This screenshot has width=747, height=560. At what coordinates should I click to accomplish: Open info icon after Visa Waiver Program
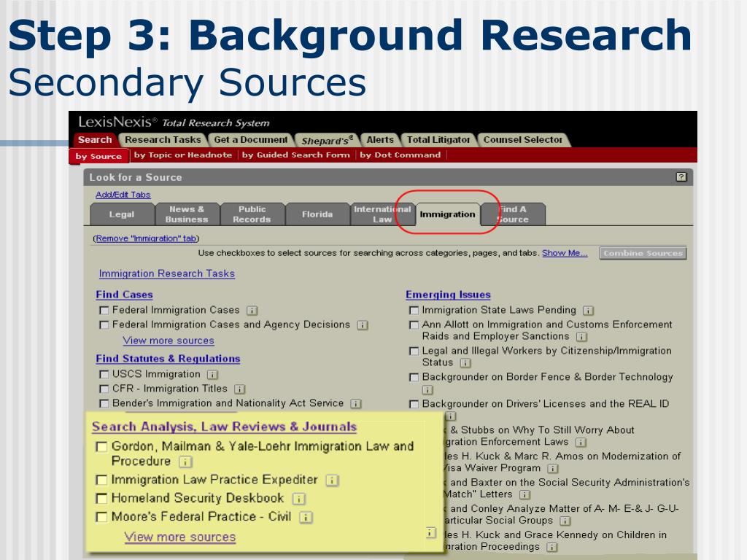(553, 469)
